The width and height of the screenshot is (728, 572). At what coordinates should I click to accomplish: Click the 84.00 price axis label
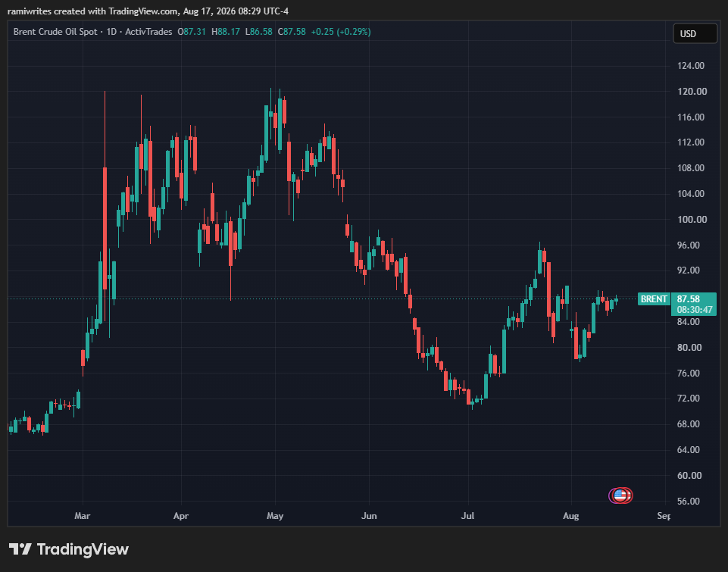pos(689,322)
